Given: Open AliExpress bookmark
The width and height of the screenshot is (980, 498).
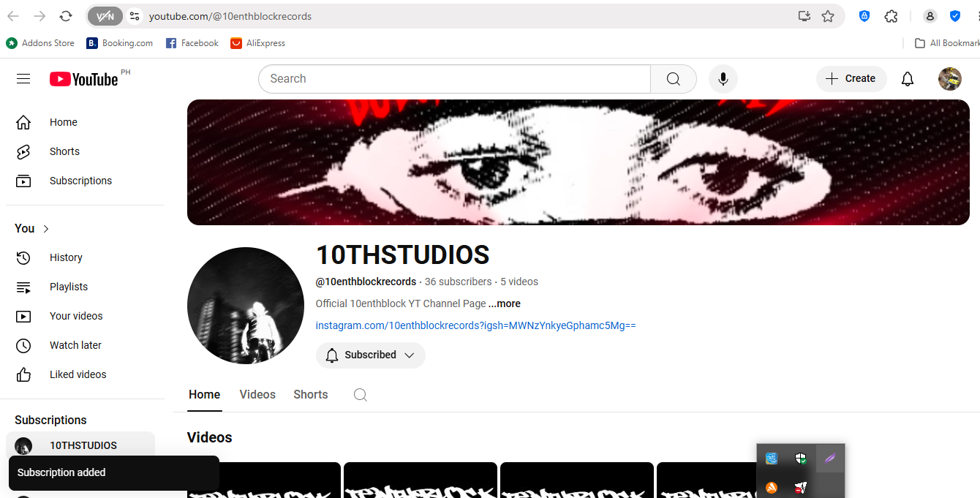Looking at the screenshot, I should pyautogui.click(x=258, y=43).
